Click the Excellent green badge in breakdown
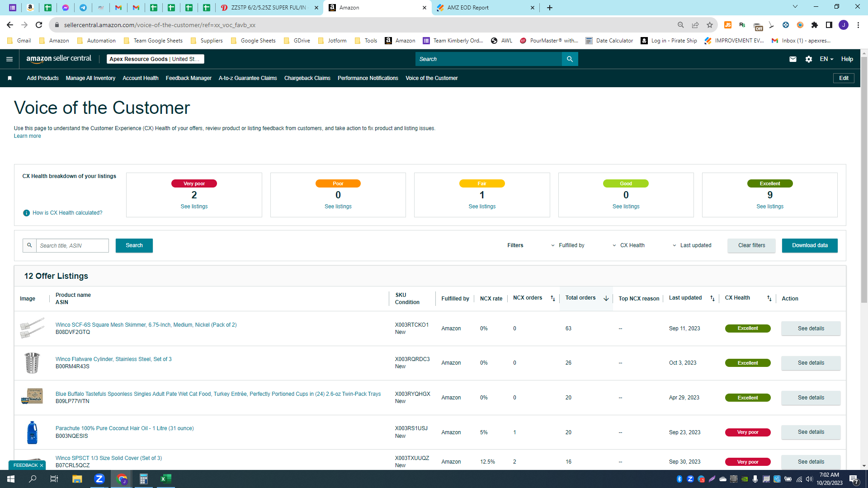868x488 pixels. point(770,183)
